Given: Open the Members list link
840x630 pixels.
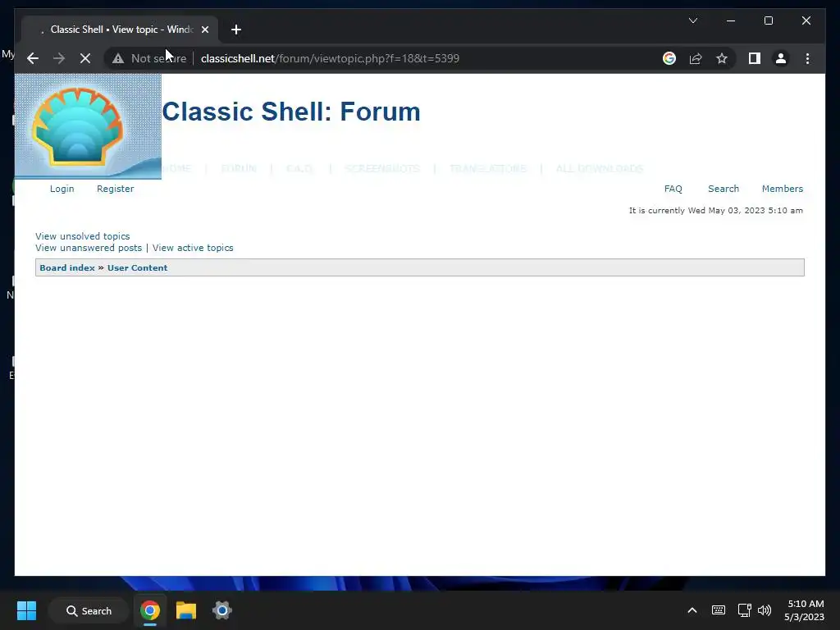Looking at the screenshot, I should 782,189.
